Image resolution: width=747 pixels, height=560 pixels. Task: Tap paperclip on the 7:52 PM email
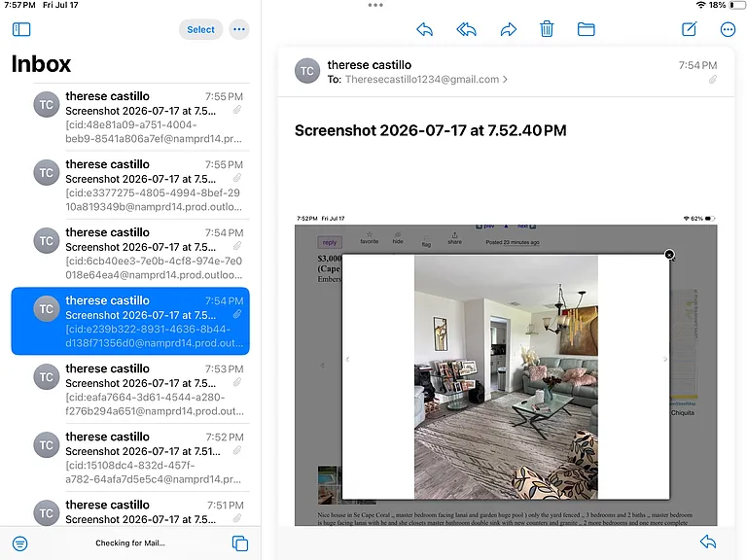(x=236, y=450)
